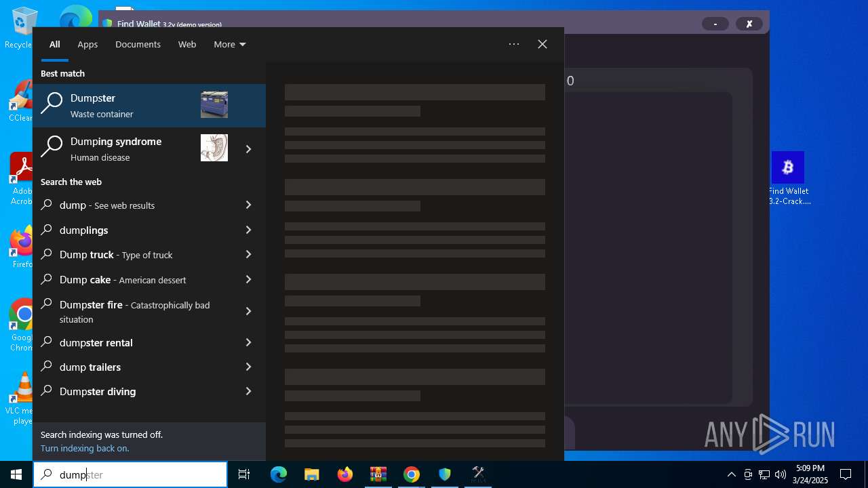Select the Microsoft Edge desktop shortcut
This screenshot has height=488, width=868.
click(75, 18)
